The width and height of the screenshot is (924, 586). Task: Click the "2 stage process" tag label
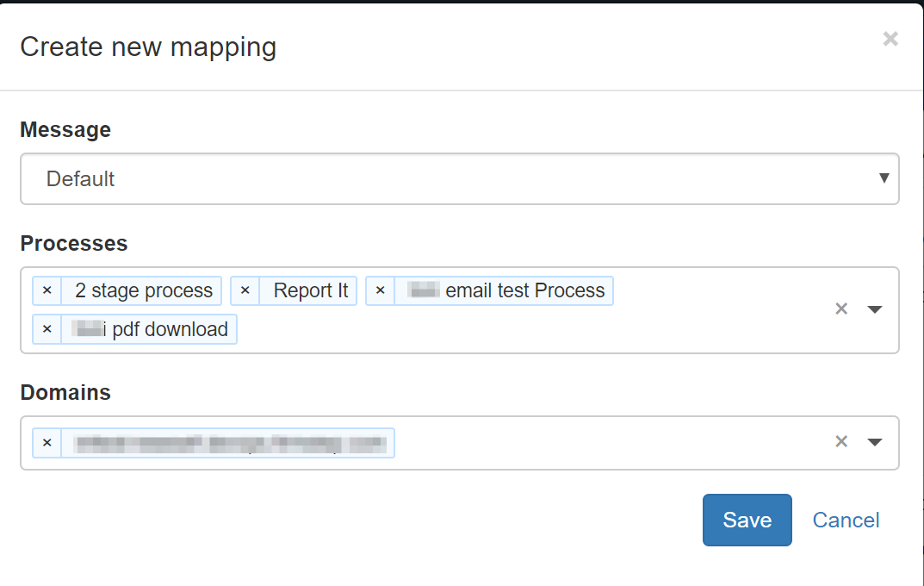pos(141,290)
